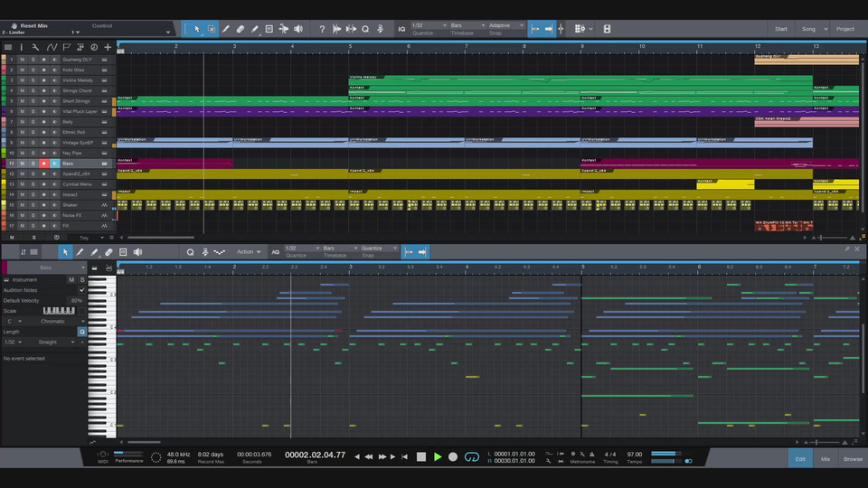Solo the Short Strings track
The width and height of the screenshot is (868, 488).
33,101
